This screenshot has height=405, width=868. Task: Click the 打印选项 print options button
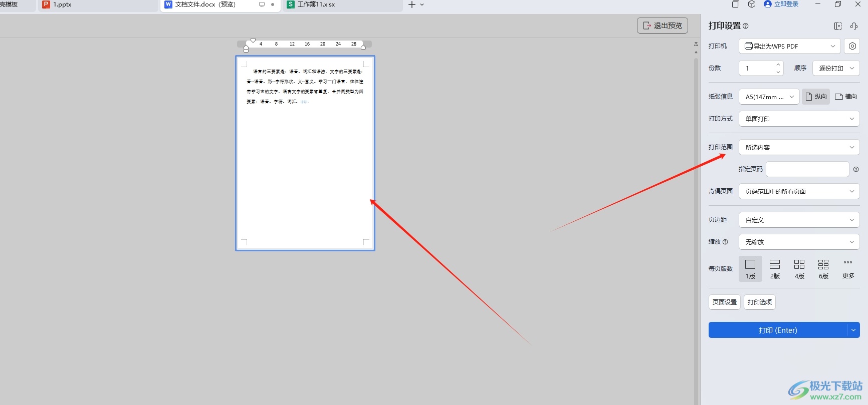pyautogui.click(x=759, y=302)
